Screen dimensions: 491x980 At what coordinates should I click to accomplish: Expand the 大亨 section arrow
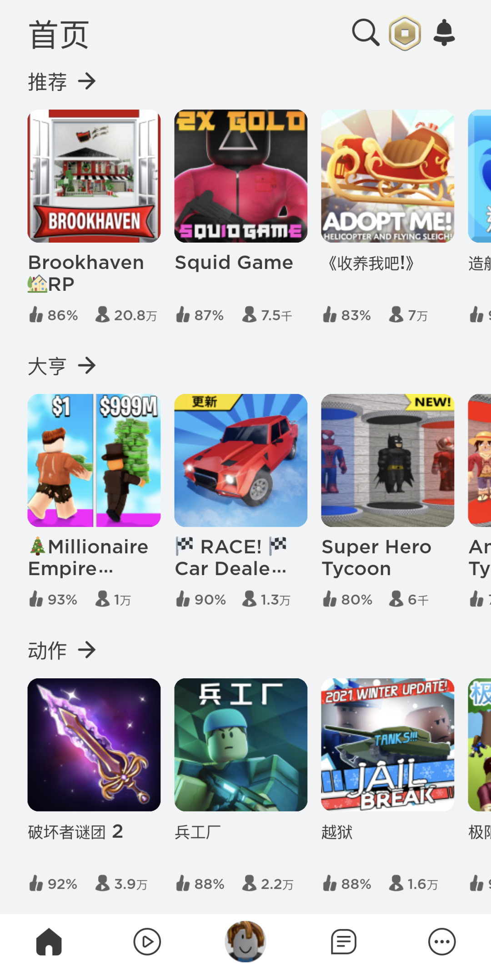tap(87, 365)
